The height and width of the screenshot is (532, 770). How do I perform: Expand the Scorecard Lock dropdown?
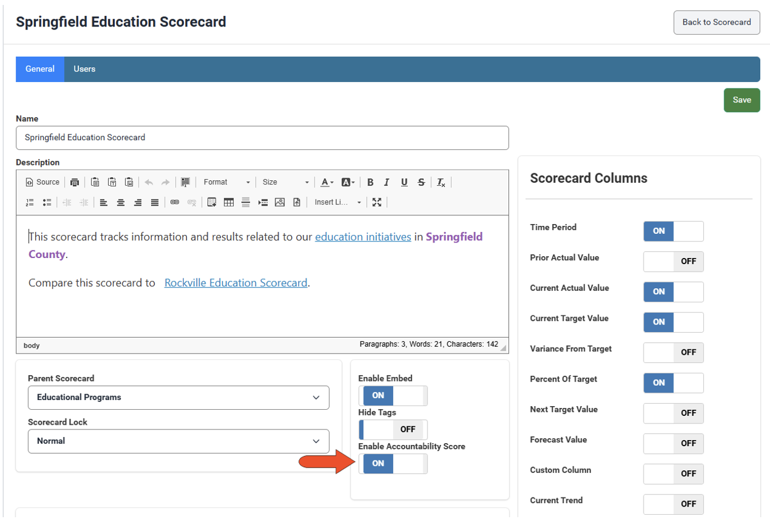(178, 441)
